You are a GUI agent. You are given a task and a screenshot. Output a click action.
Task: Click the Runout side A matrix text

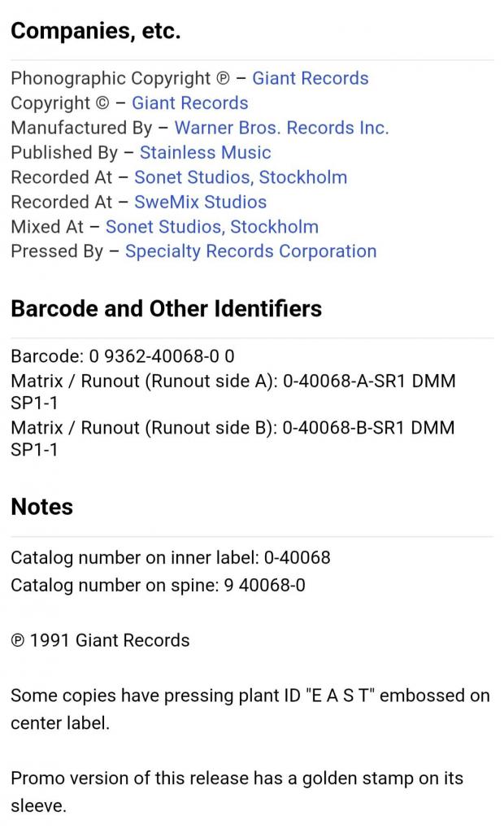click(x=232, y=391)
